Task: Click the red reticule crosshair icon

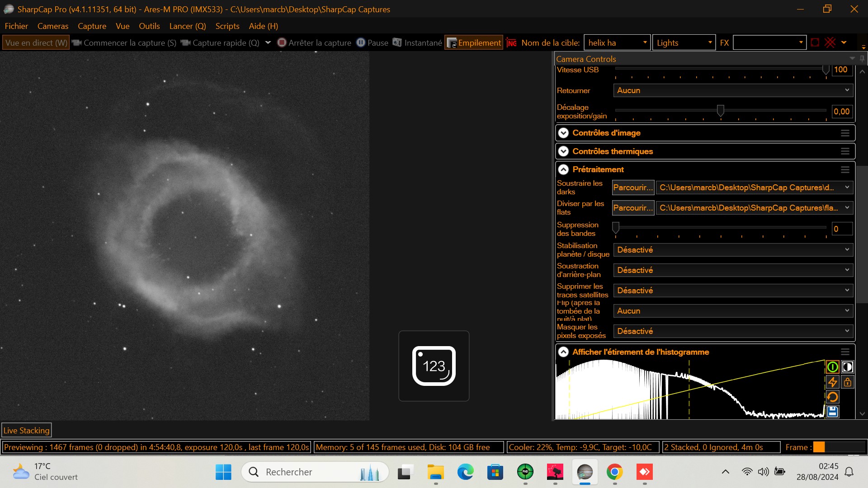Action: click(x=830, y=42)
